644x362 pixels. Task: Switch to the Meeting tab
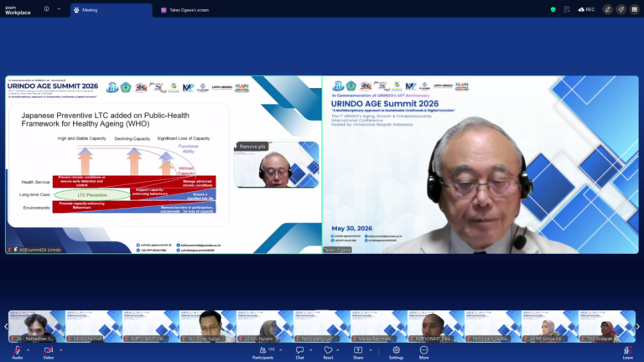point(112,10)
